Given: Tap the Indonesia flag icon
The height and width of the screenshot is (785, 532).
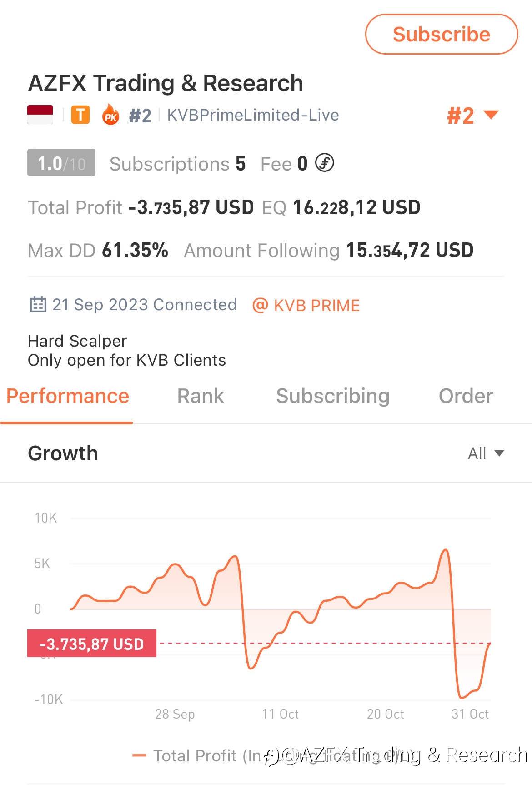Looking at the screenshot, I should 40,115.
